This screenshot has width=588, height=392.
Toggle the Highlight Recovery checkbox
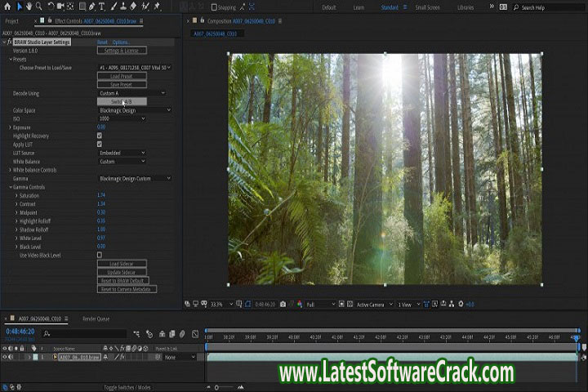click(x=100, y=136)
